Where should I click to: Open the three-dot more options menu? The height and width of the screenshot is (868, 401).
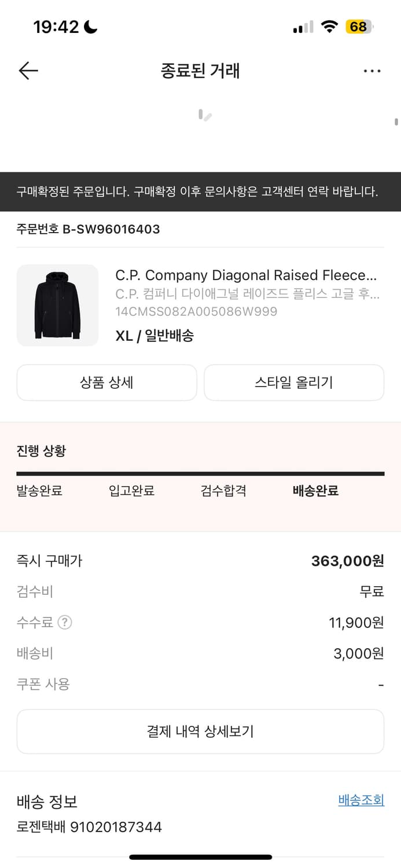pos(372,71)
